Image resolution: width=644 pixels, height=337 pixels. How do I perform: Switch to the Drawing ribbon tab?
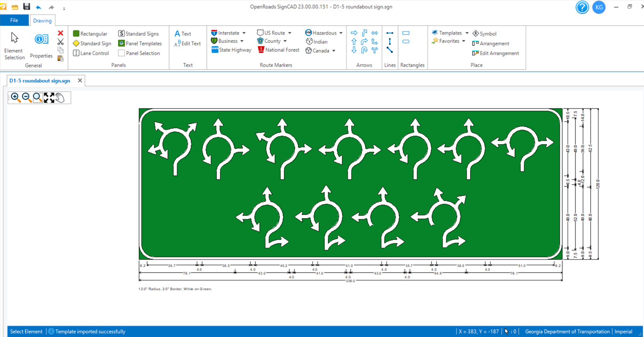[x=42, y=20]
